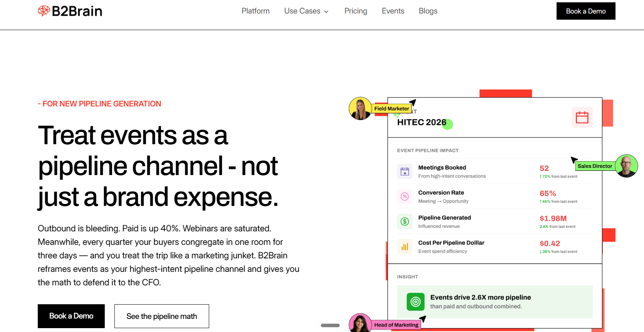Click the Meetings Booked calendar icon
Image resolution: width=644 pixels, height=332 pixels.
click(405, 171)
